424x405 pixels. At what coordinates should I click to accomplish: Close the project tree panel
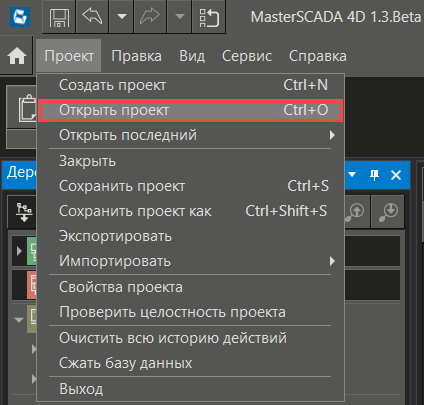[x=396, y=175]
